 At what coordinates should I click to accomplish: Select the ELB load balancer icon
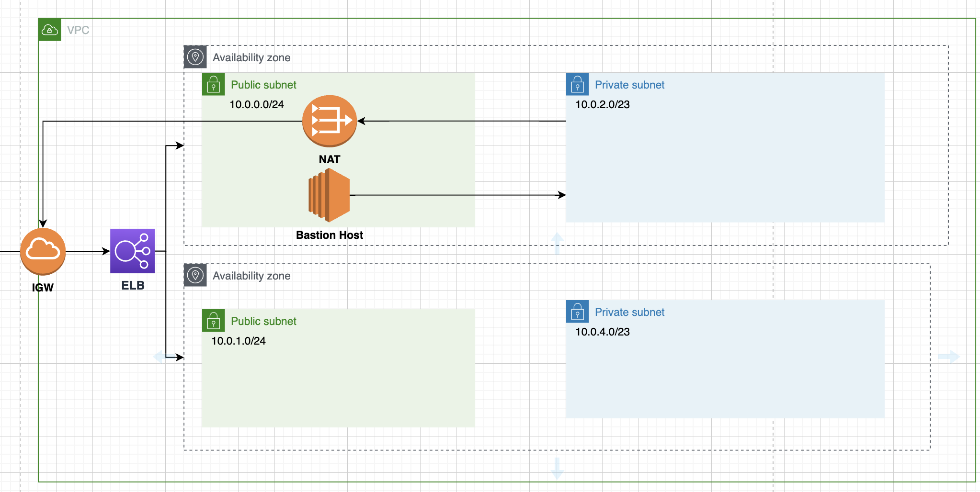(133, 251)
